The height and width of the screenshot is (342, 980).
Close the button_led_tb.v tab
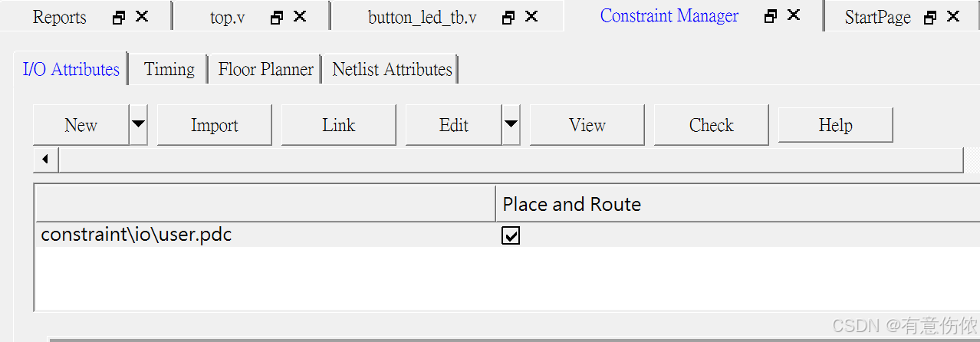point(531,16)
